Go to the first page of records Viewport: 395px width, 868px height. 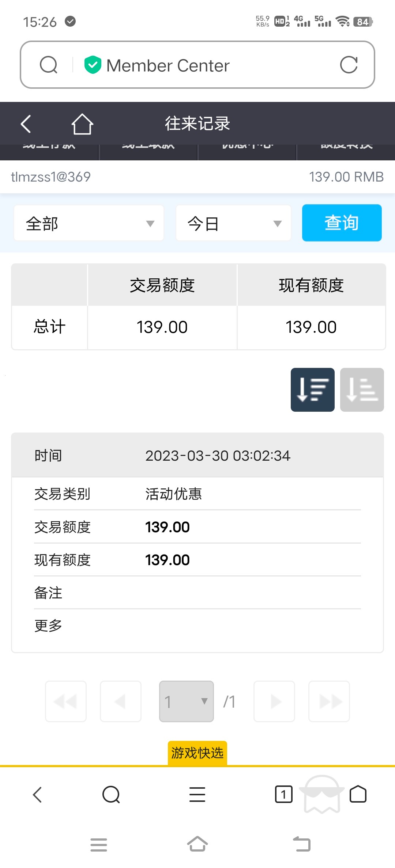pyautogui.click(x=66, y=701)
